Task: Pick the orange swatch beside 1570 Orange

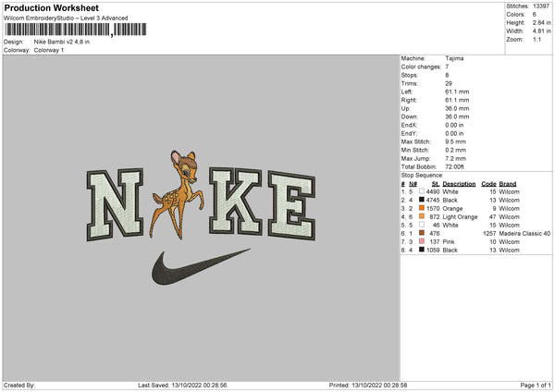Action: 422,208
